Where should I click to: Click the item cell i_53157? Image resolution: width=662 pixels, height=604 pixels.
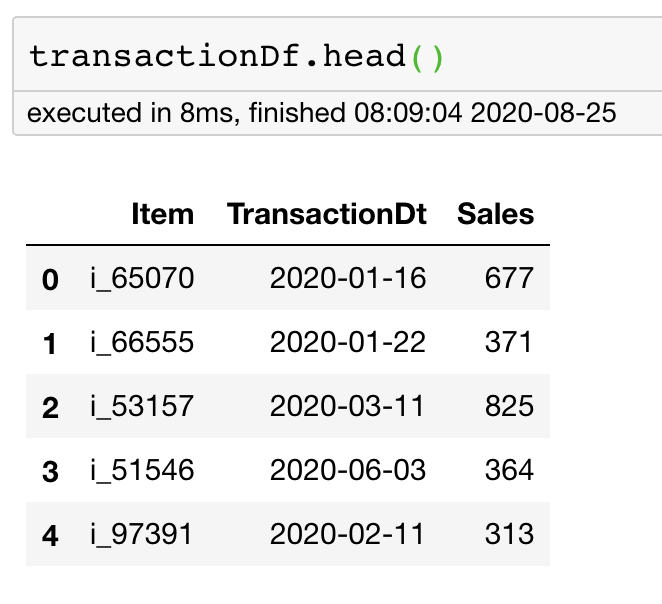click(x=141, y=407)
